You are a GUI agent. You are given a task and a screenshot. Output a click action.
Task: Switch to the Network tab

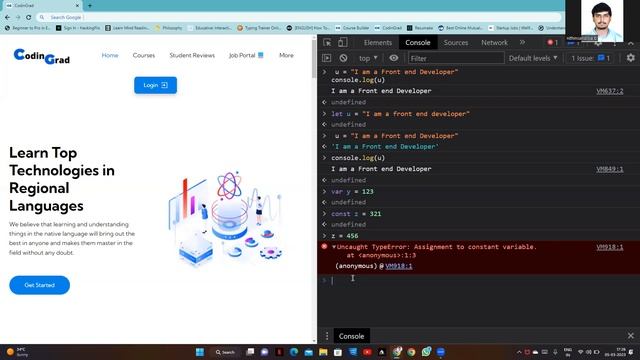click(494, 42)
